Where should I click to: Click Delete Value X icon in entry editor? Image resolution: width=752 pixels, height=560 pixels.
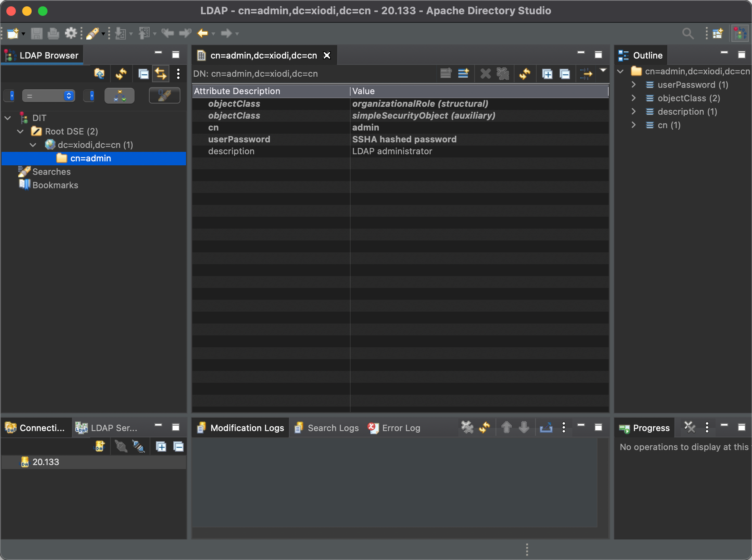(486, 74)
